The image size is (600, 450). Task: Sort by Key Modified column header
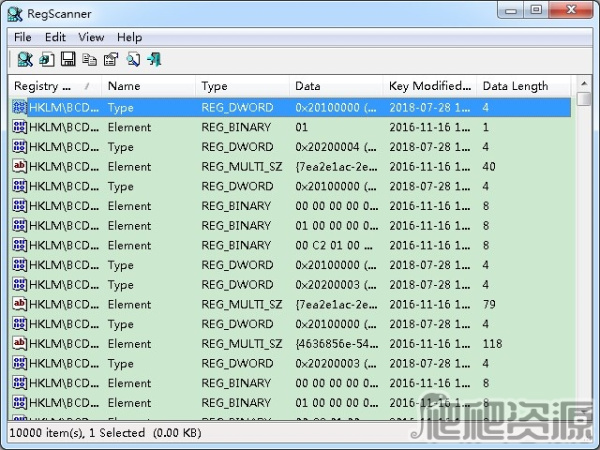click(430, 86)
